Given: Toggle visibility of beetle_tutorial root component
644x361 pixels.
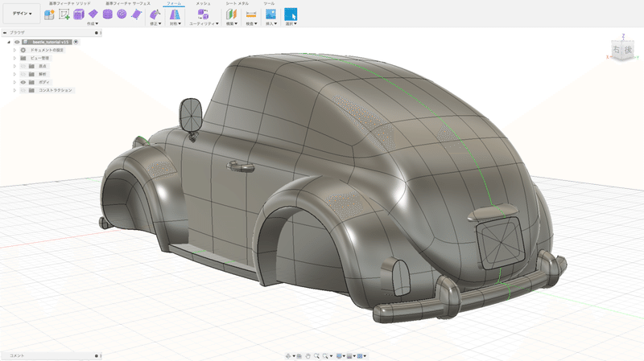Looking at the screenshot, I should 16,42.
